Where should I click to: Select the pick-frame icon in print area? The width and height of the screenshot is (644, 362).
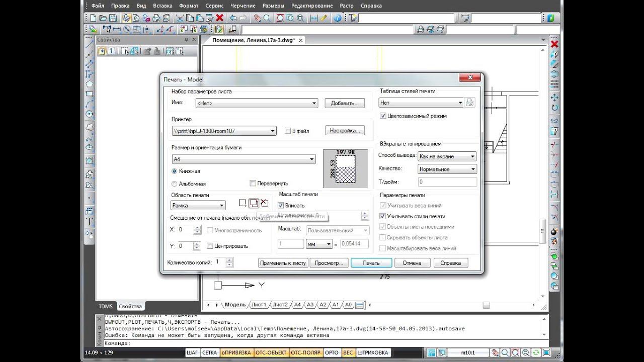click(x=243, y=203)
